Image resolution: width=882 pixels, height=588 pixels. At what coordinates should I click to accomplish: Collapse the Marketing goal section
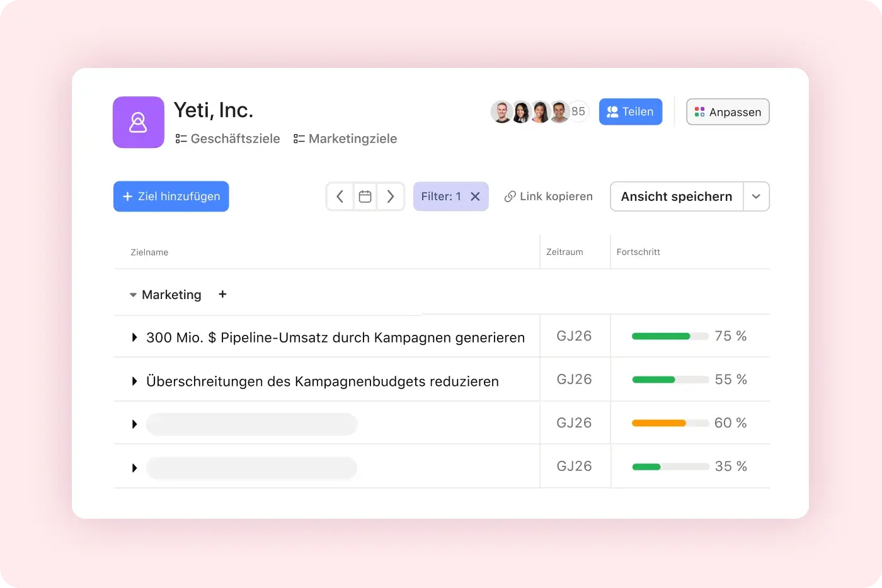coord(132,294)
